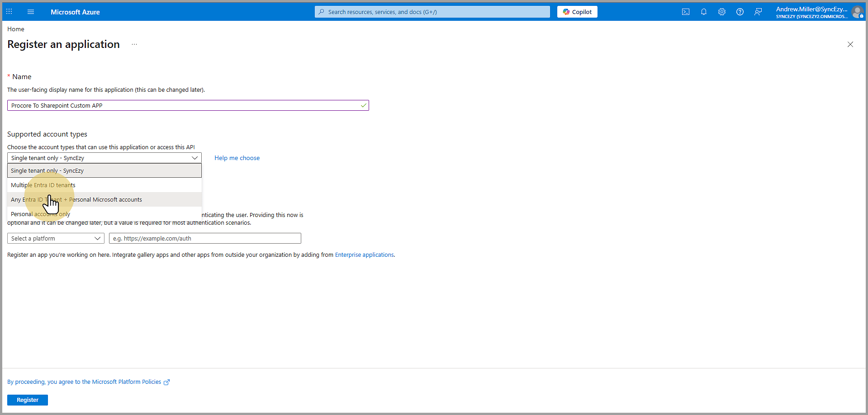The height and width of the screenshot is (415, 868).
Task: Open the notifications bell
Action: point(703,12)
